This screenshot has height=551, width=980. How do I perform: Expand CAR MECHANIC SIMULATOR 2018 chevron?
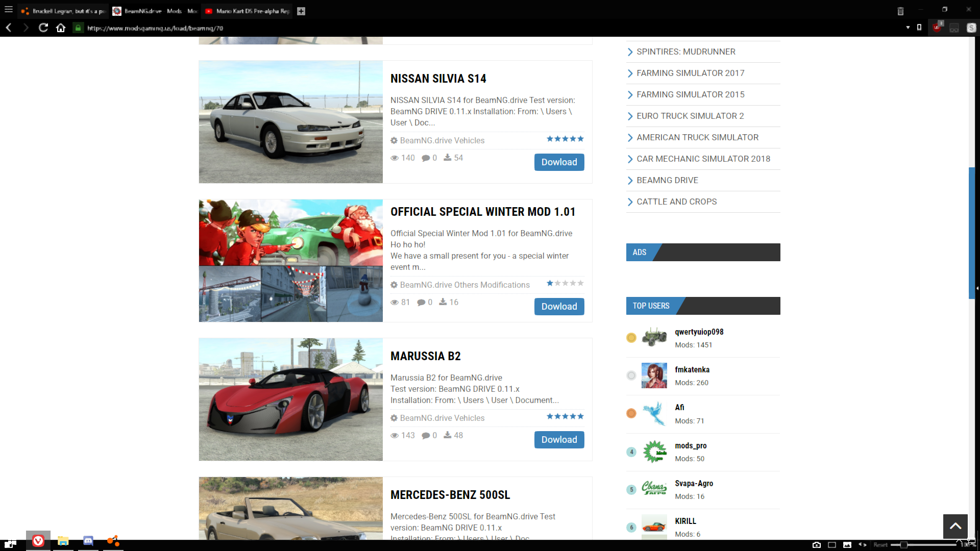[630, 159]
